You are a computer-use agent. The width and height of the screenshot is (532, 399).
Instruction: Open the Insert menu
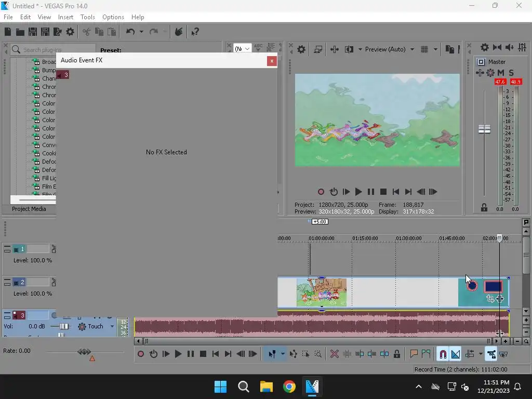click(x=65, y=17)
